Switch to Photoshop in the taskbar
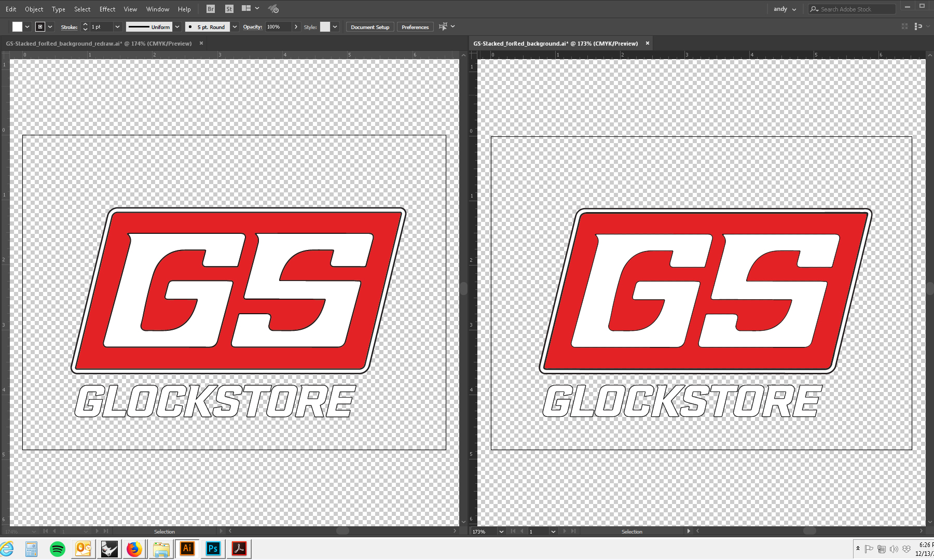Image resolution: width=934 pixels, height=560 pixels. (213, 549)
